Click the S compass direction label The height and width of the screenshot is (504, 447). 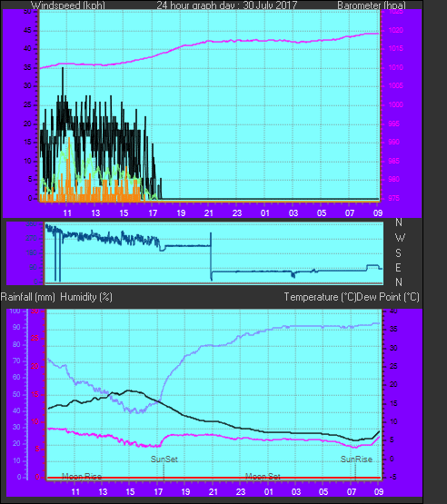tap(399, 253)
